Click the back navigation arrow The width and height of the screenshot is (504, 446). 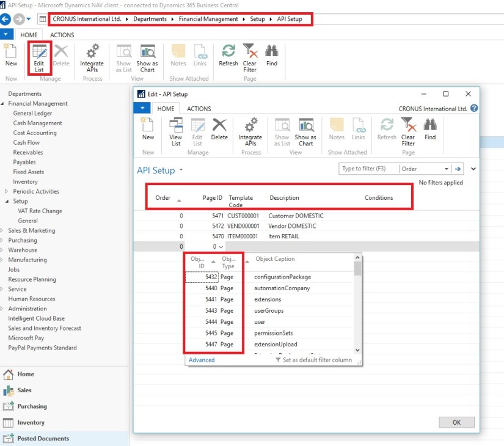tap(5, 20)
